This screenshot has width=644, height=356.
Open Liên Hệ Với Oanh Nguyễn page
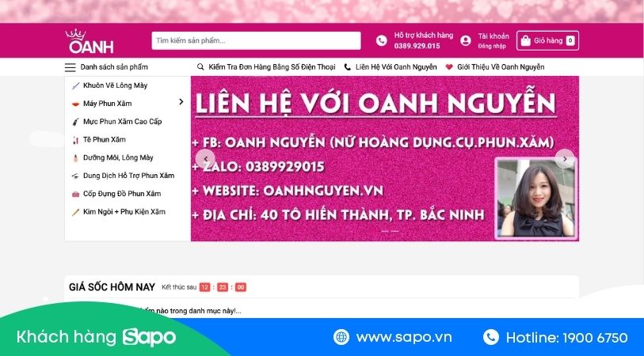coord(396,67)
